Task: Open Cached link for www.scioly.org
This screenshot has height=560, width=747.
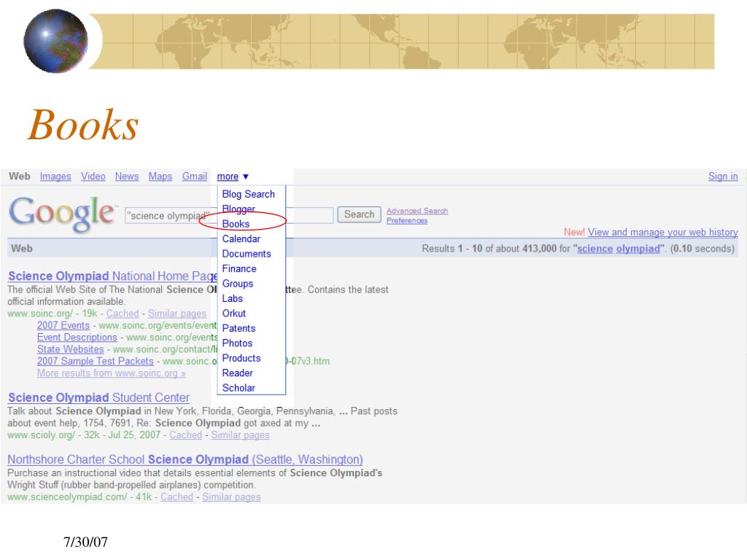Action: pos(186,435)
